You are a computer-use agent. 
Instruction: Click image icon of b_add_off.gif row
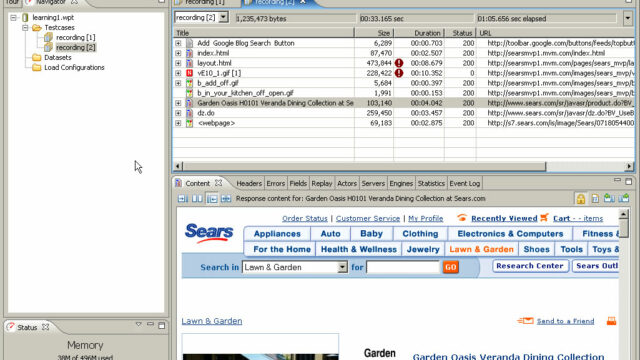click(x=189, y=83)
